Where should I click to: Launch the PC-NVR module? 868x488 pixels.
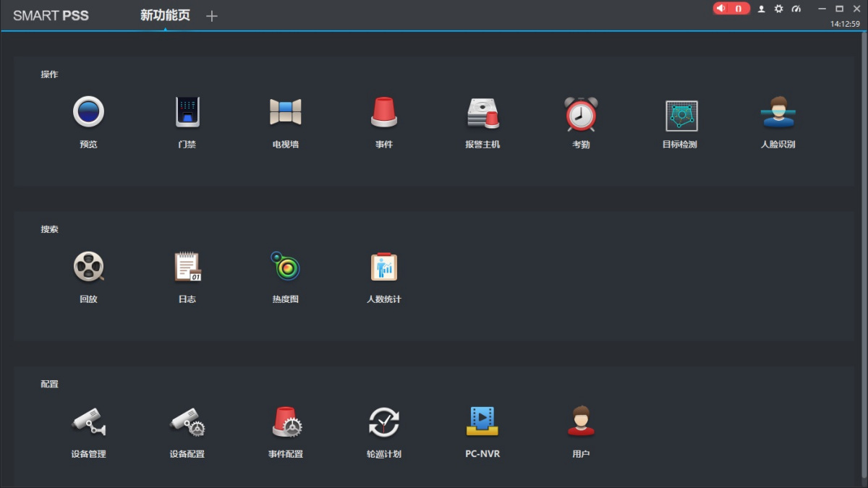click(482, 422)
